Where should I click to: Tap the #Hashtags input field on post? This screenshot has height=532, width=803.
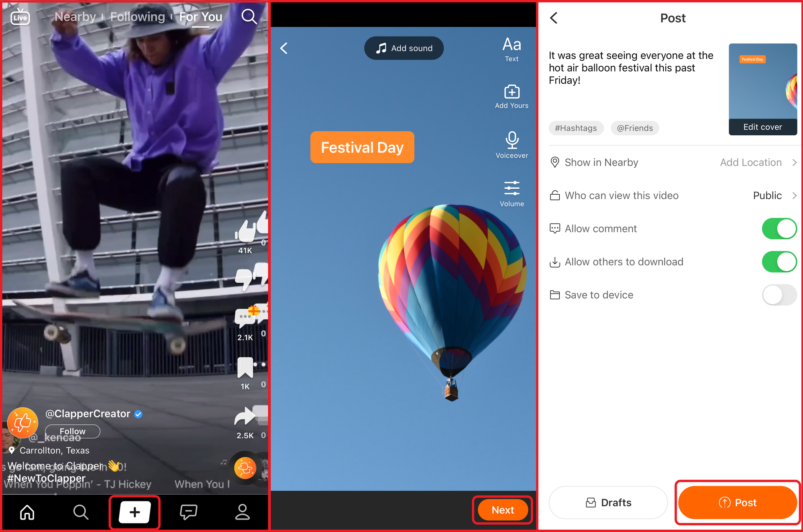pos(575,127)
